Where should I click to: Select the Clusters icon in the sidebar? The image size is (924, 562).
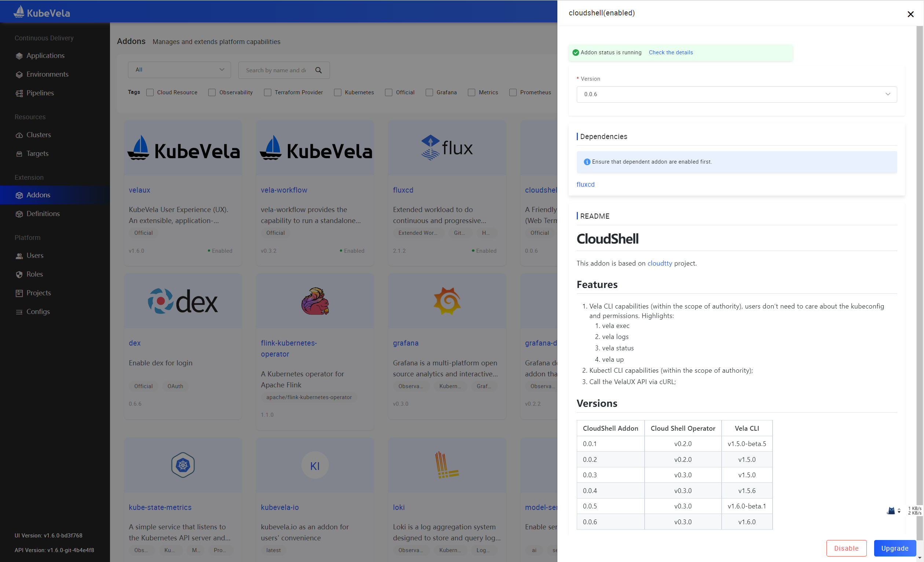(x=19, y=135)
